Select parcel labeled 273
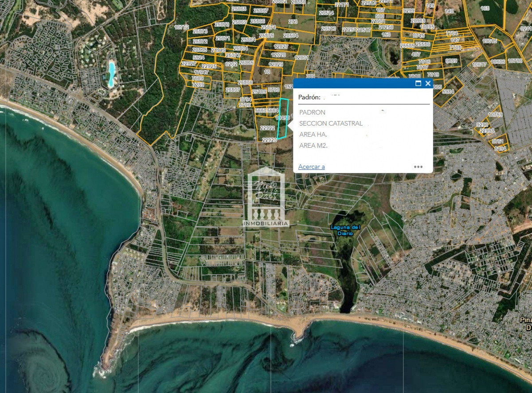532x393 pixels. coord(293,21)
